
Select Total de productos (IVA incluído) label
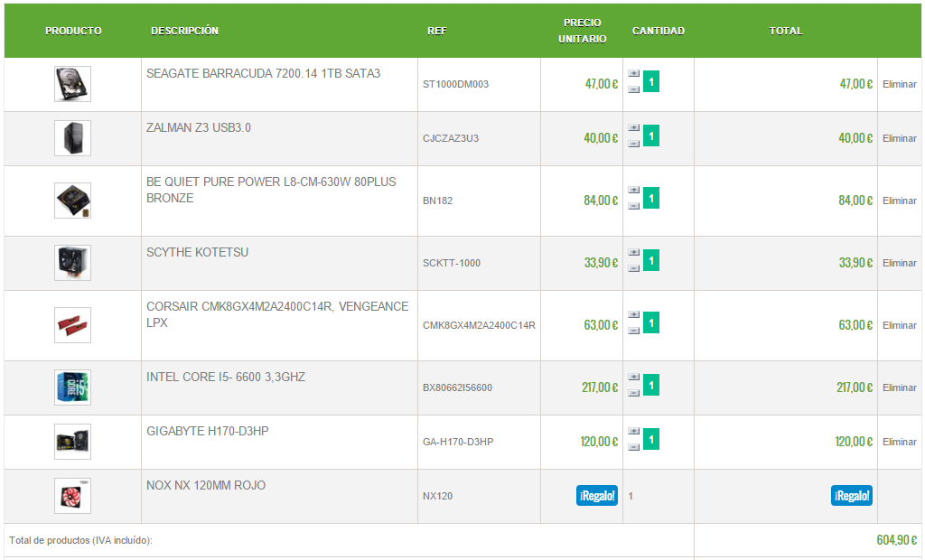(x=80, y=540)
